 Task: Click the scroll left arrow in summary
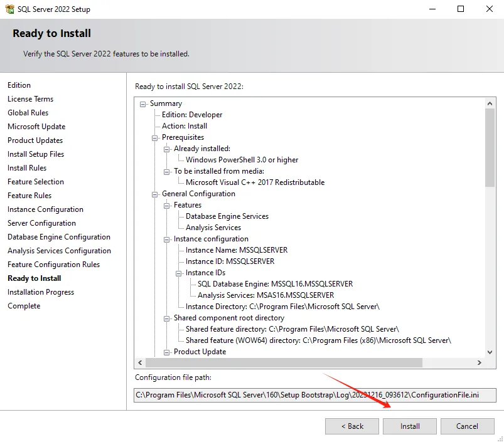point(140,363)
